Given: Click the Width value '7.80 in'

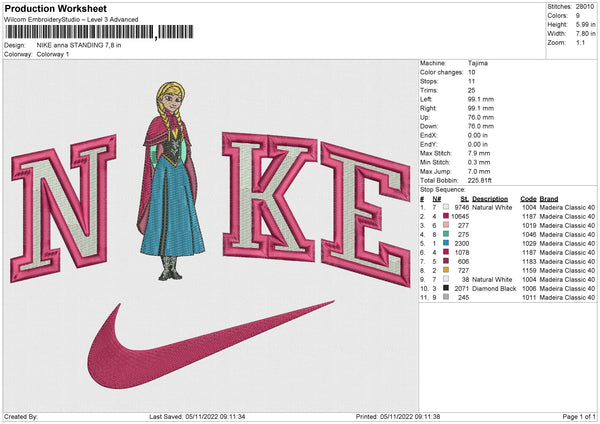Looking at the screenshot, I should [x=585, y=34].
